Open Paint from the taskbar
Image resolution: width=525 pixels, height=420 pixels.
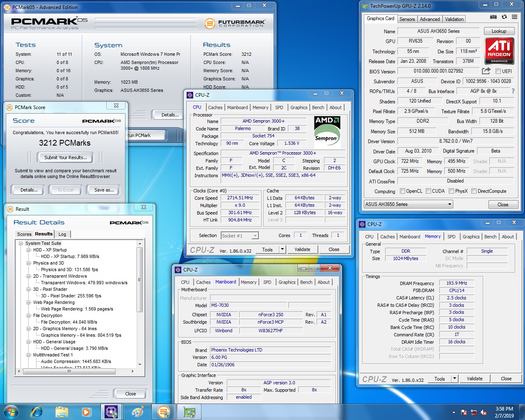(x=138, y=412)
